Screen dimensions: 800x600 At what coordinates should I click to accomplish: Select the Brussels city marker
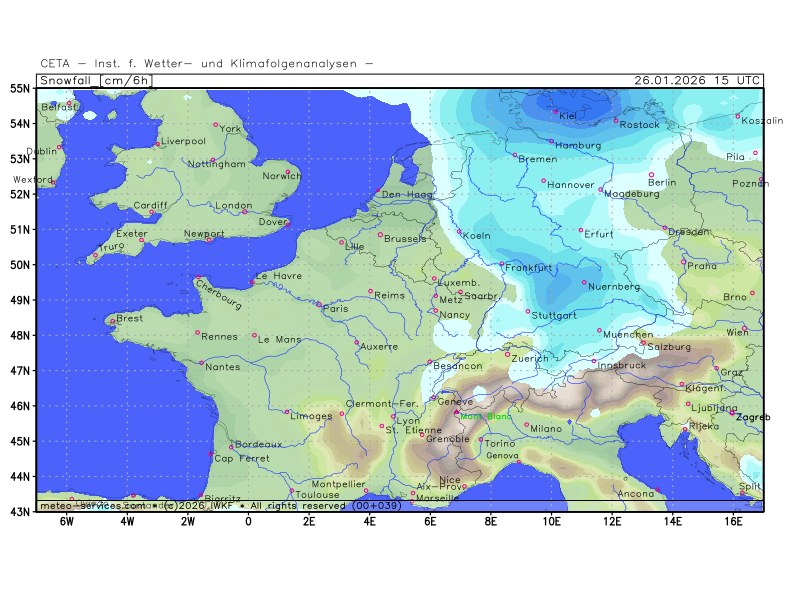tap(380, 235)
